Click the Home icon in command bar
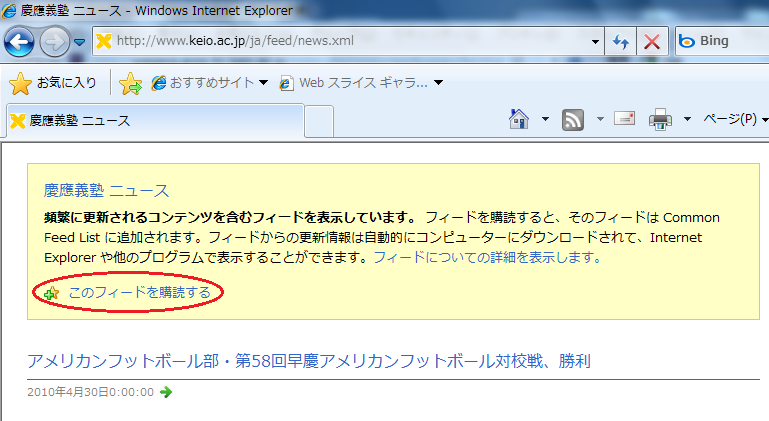 (519, 119)
